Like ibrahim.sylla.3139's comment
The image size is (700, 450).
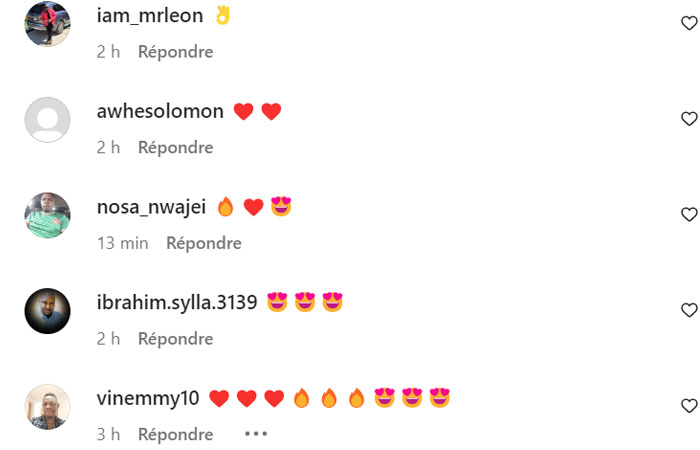pyautogui.click(x=689, y=310)
